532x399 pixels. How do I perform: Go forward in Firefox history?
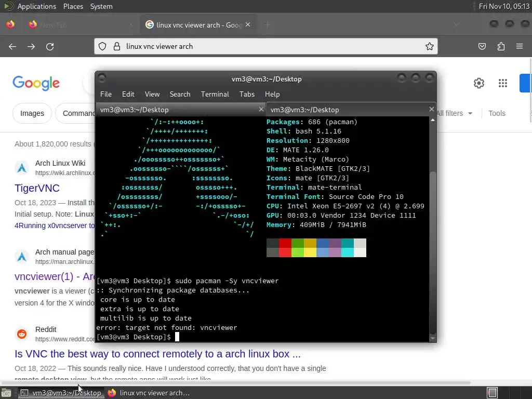(x=31, y=46)
